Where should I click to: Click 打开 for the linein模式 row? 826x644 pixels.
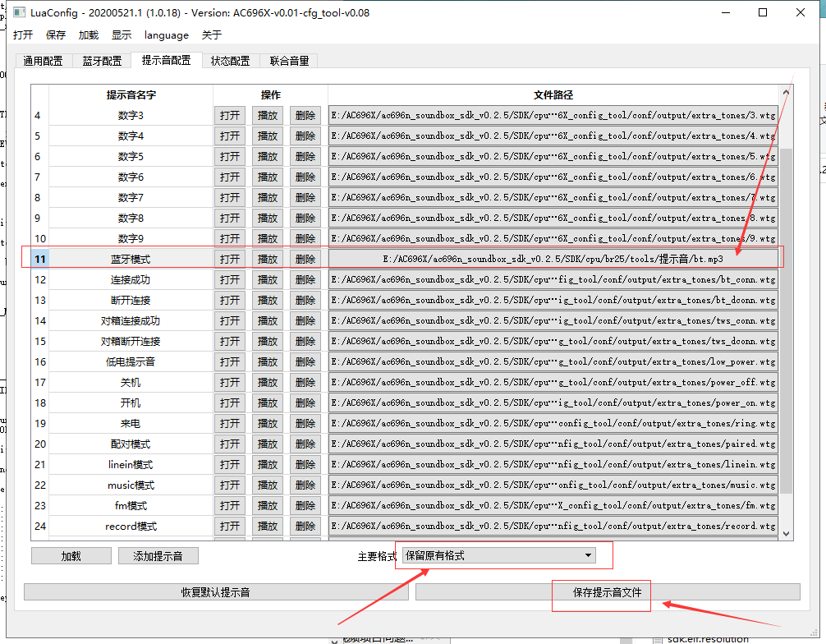230,464
